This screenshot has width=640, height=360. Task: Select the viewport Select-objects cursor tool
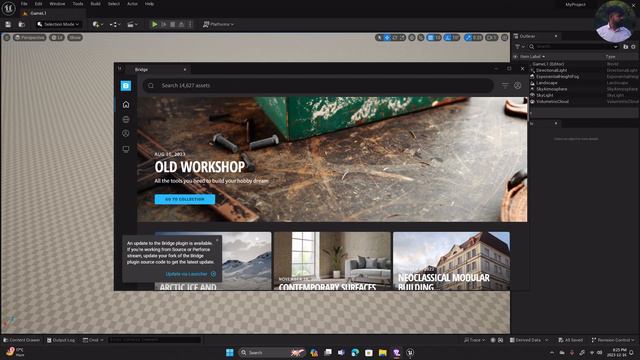point(380,38)
